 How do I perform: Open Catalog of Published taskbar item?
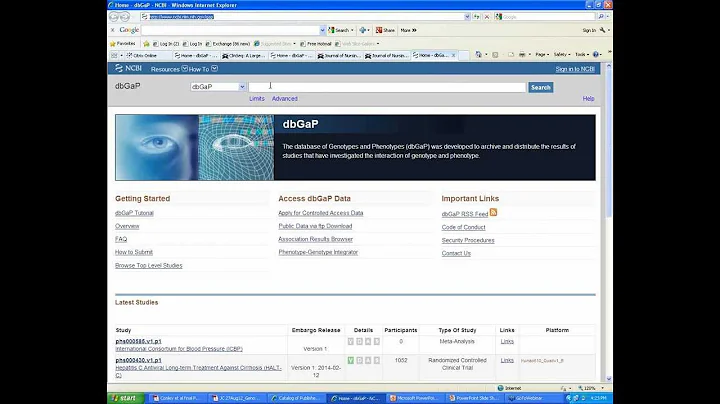pos(296,398)
